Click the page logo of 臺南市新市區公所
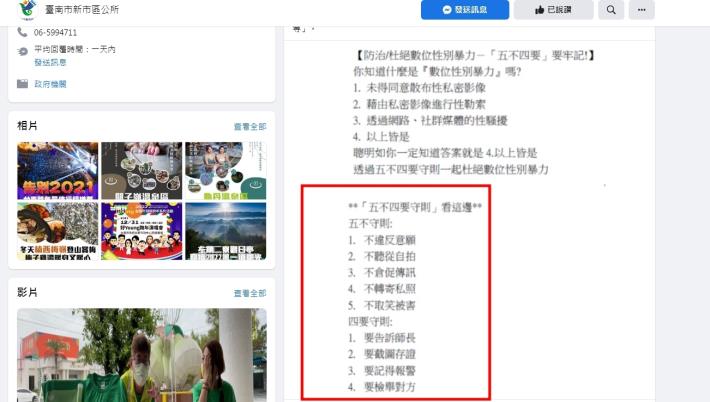This screenshot has height=402, width=710. click(x=28, y=9)
